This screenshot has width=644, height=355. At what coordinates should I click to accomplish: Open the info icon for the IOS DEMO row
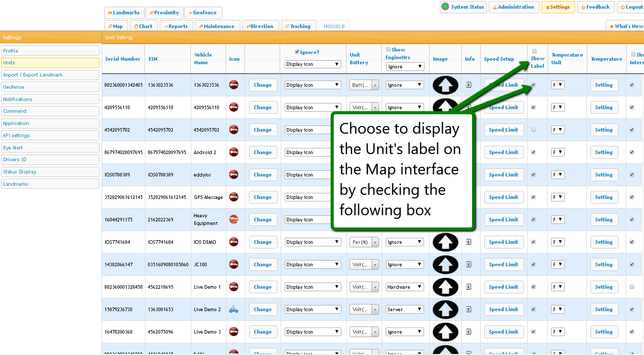(x=469, y=242)
